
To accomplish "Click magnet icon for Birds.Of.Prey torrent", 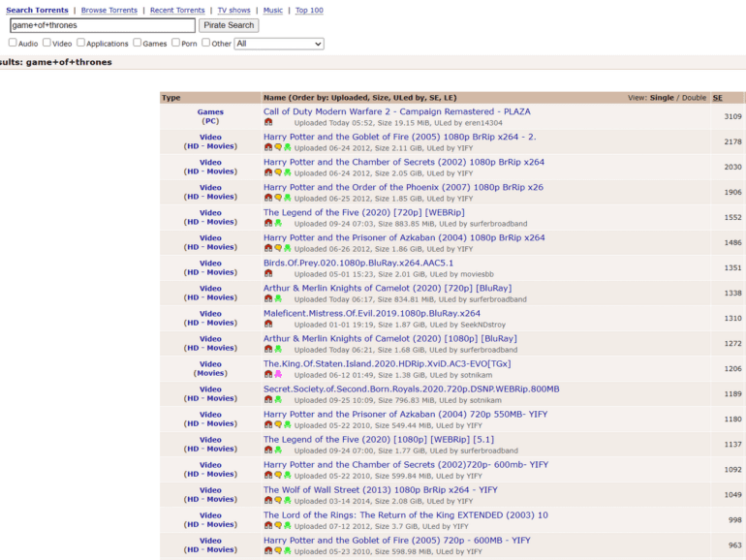I will tap(268, 273).
